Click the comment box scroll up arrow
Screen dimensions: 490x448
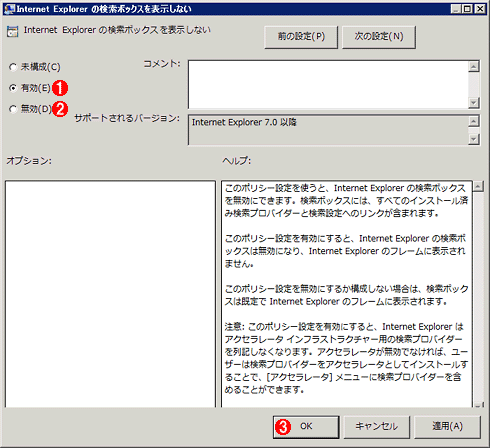pyautogui.click(x=474, y=66)
